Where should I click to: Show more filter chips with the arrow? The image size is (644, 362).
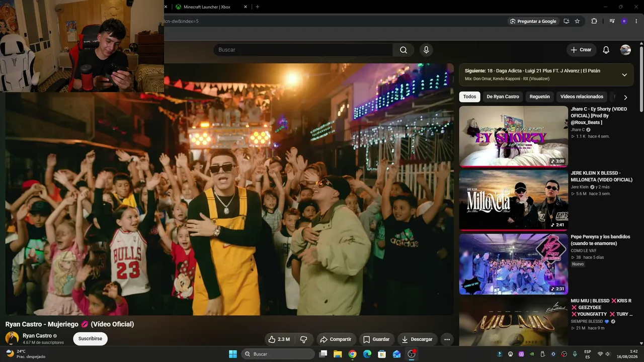pyautogui.click(x=625, y=97)
